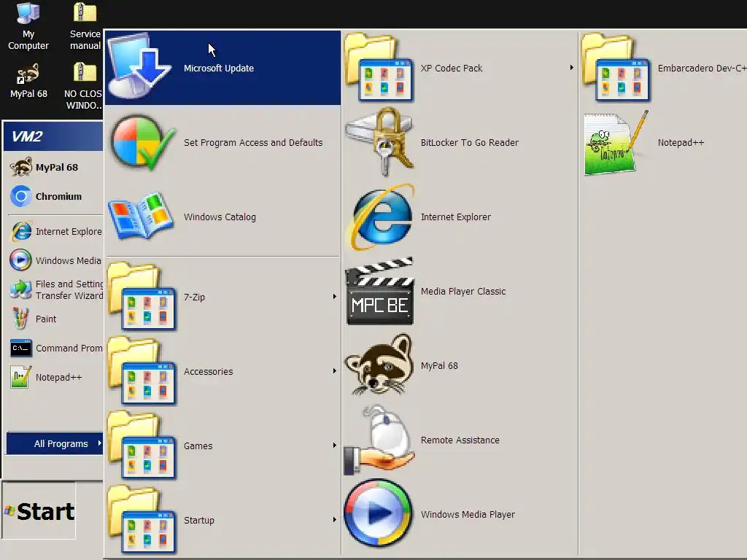747x560 pixels.
Task: Expand the Accessories submenu arrow
Action: (x=334, y=370)
